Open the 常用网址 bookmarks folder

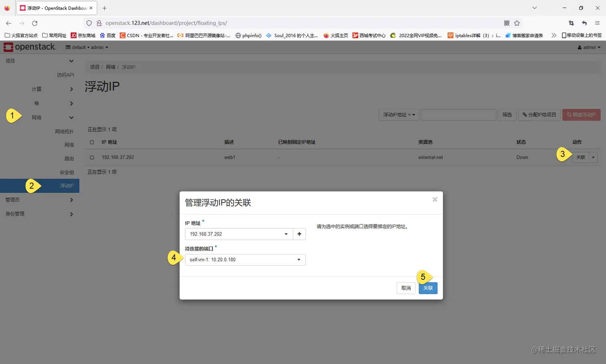point(54,35)
